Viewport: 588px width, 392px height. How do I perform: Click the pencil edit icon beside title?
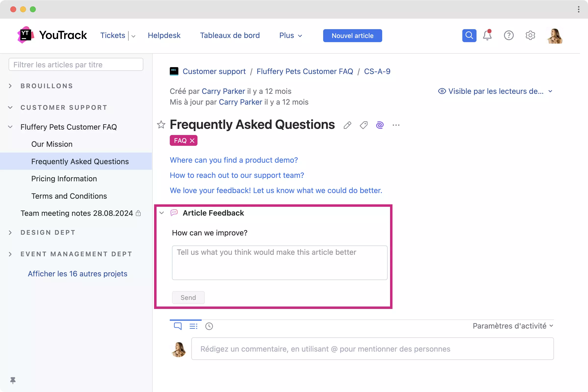click(347, 125)
